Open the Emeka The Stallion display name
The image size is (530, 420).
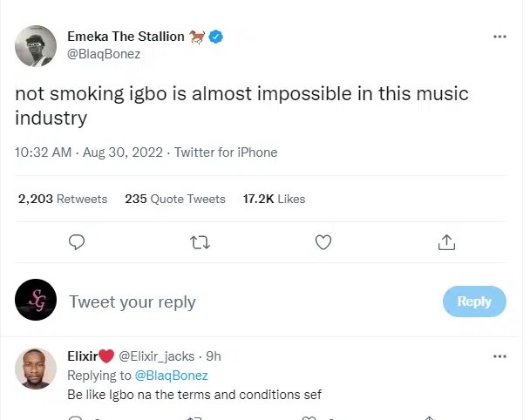(126, 37)
